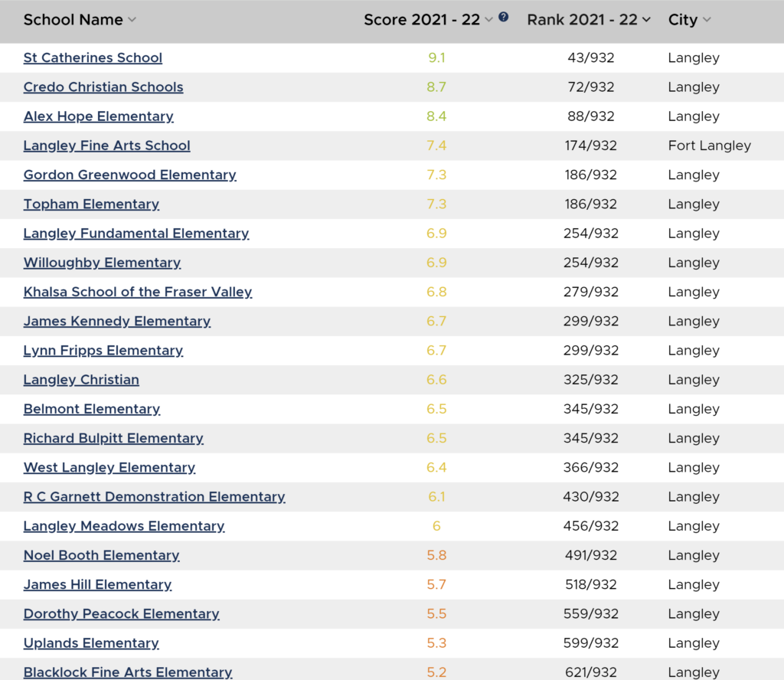Open Lynn Fripps Elementary link
This screenshot has height=680, width=784.
pos(103,350)
